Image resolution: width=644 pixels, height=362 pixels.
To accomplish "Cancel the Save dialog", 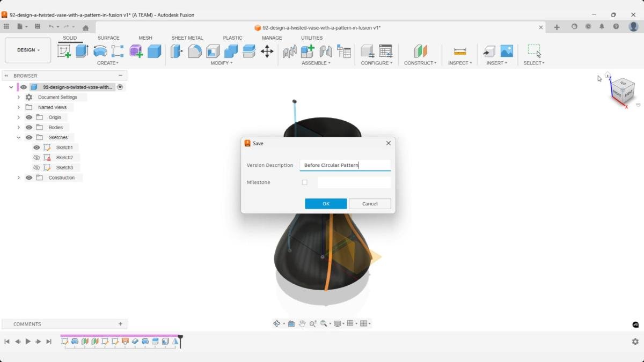I will pyautogui.click(x=370, y=204).
